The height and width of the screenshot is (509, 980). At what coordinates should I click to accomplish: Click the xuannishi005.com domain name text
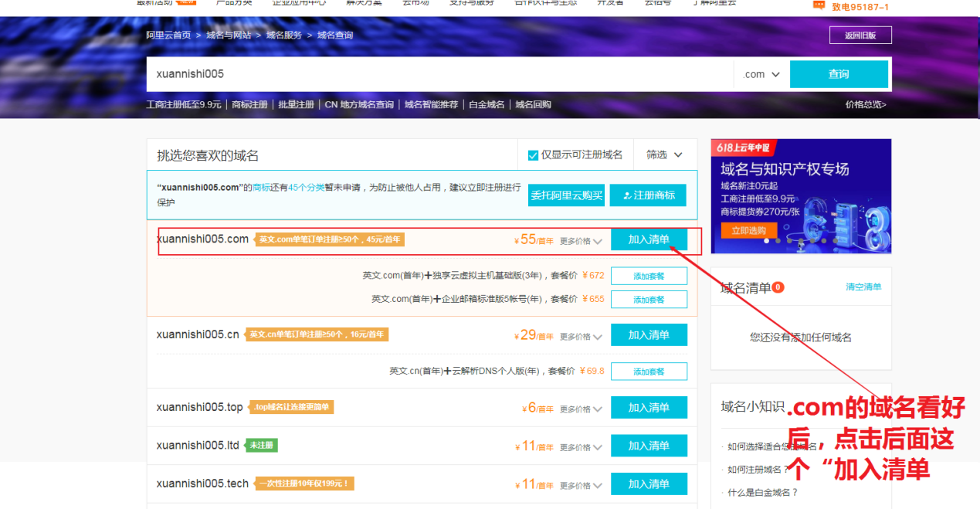[202, 239]
